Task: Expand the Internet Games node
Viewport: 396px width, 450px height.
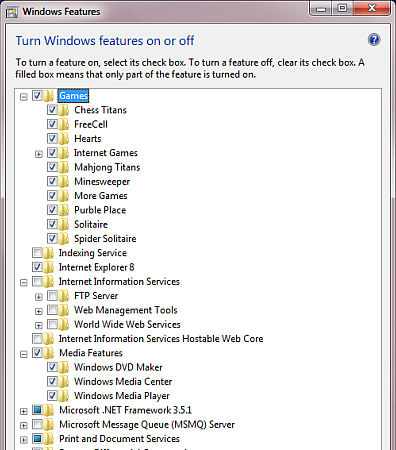Action: [x=39, y=154]
